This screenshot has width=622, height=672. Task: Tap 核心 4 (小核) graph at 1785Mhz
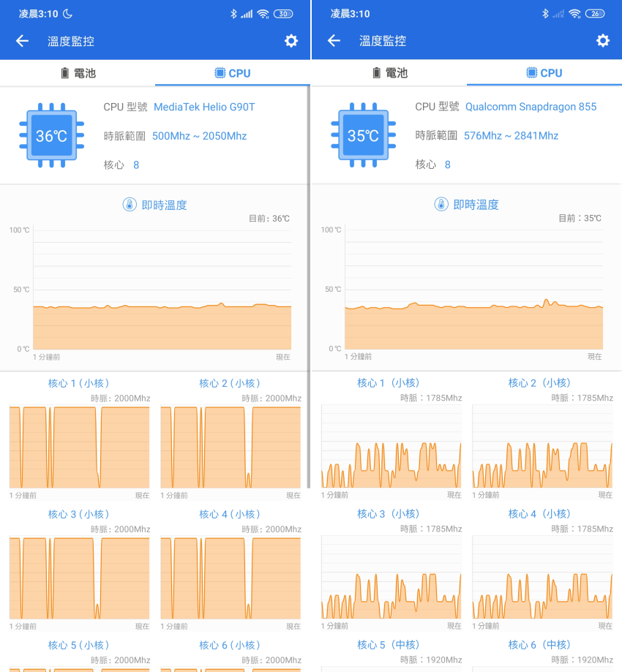[x=542, y=577]
